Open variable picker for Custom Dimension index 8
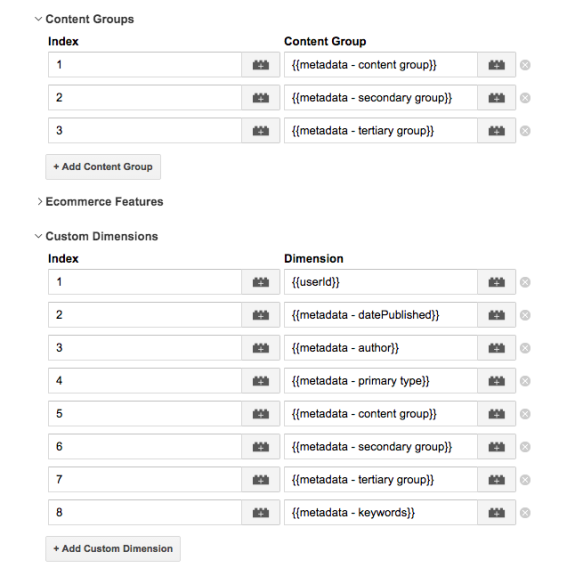Screen dimensions: 575x568 coord(261,513)
